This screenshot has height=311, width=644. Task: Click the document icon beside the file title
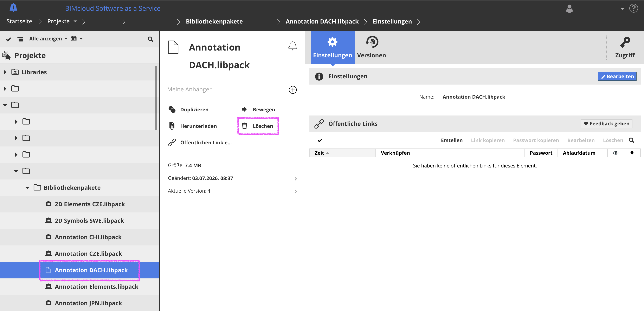(173, 47)
